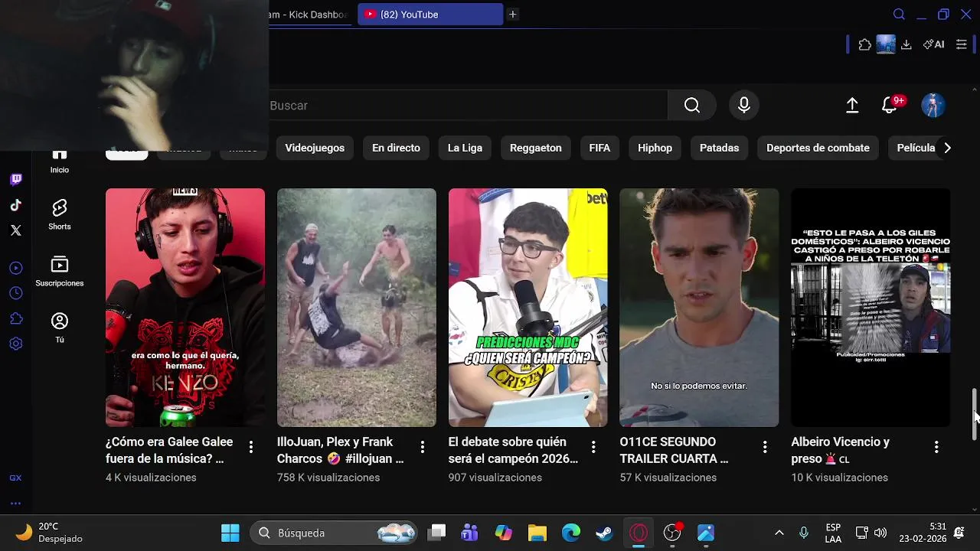Play the 'No si lo podemos evitar' thumbnail
The image size is (980, 551).
(700, 308)
